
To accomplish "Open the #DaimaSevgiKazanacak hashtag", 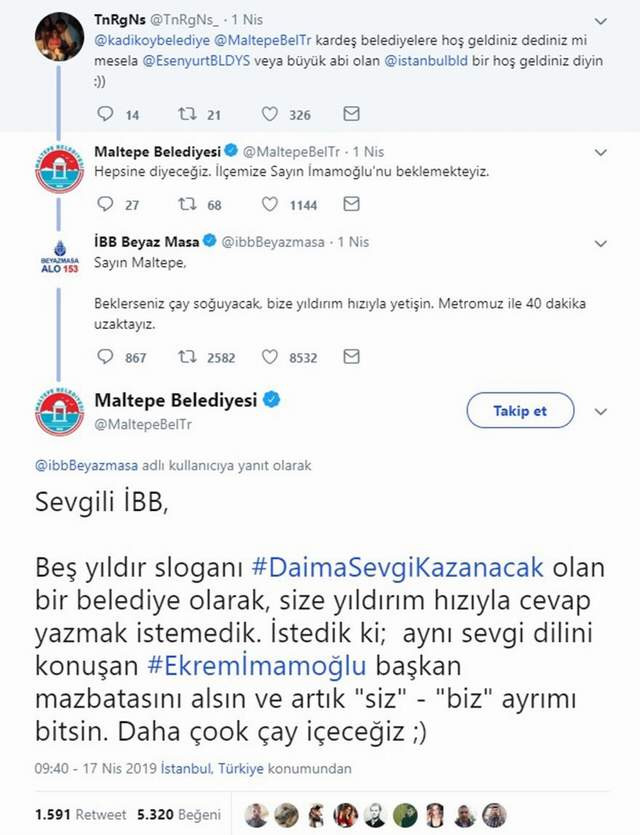I will pyautogui.click(x=396, y=568).
